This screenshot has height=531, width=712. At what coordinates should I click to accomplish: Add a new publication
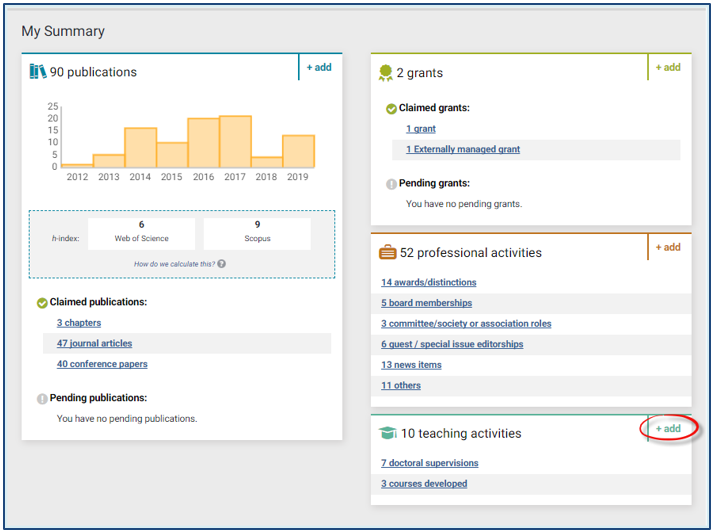tap(319, 67)
